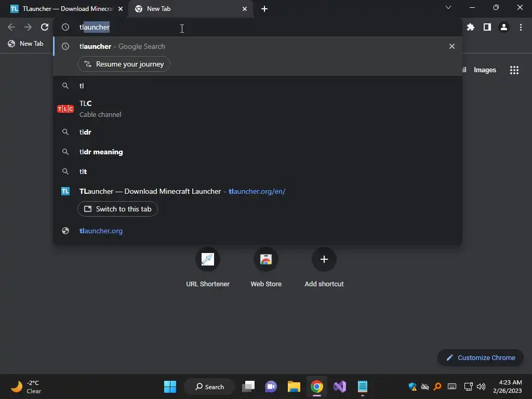Image resolution: width=532 pixels, height=399 pixels.
Task: Open the URL Shortener shortcut
Action: 208,268
